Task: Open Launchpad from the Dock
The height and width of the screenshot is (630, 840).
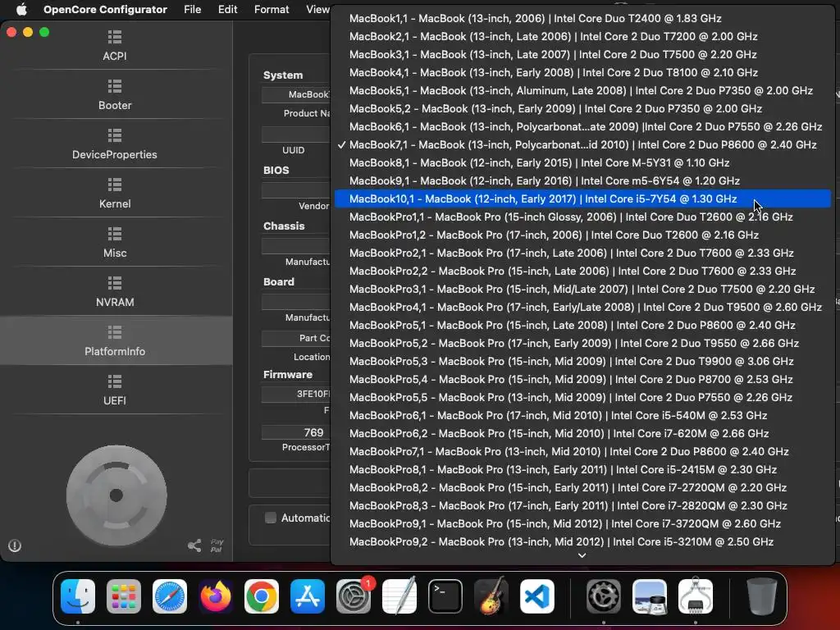Action: (x=124, y=596)
